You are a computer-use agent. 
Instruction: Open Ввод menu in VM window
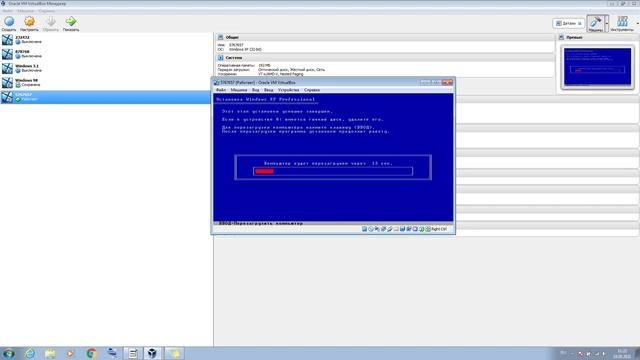269,90
